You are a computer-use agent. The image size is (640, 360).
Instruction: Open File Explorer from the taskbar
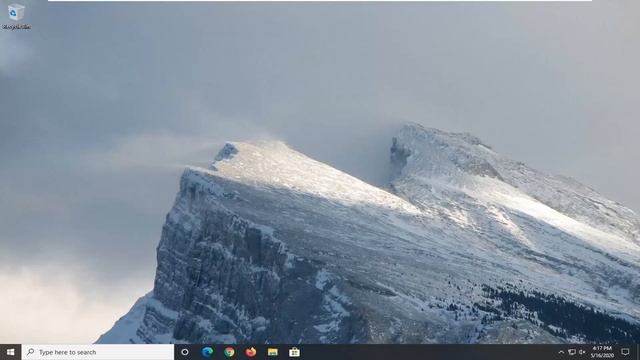click(x=273, y=352)
